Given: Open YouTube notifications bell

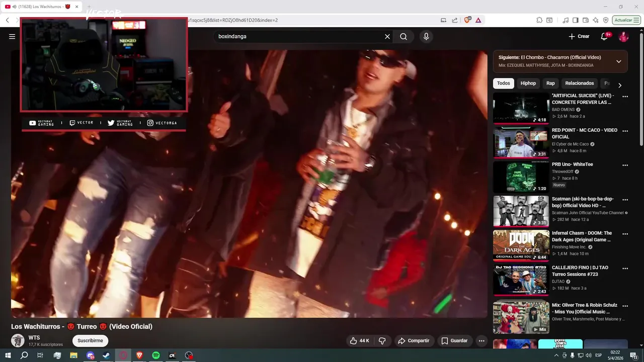Looking at the screenshot, I should point(605,37).
